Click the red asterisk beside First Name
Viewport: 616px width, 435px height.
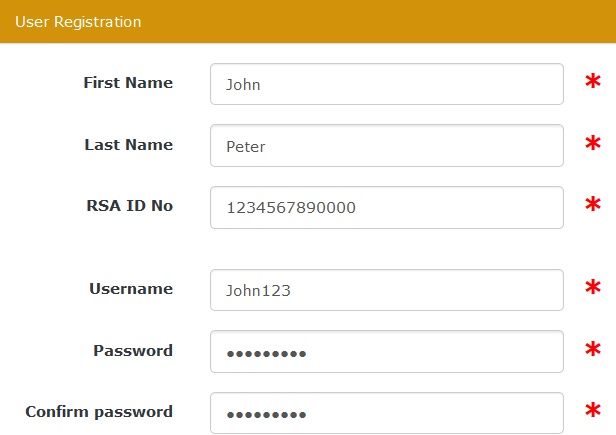click(594, 83)
